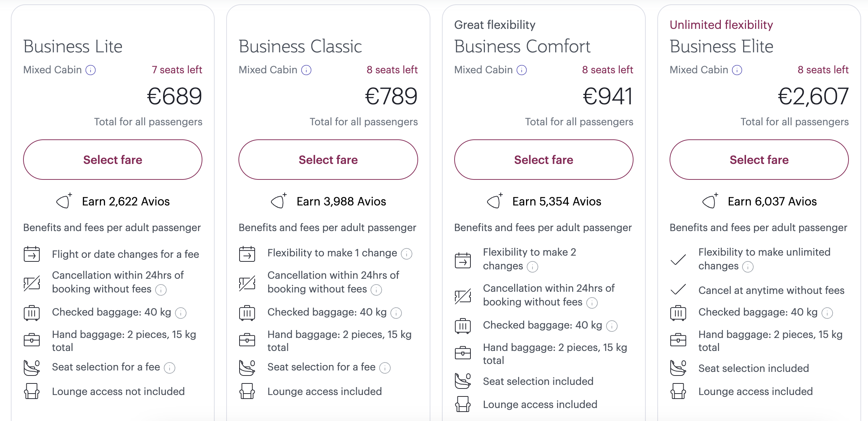Screen dimensions: 868x421
Task: Show seat selection fee info in Business Lite
Action: coord(170,368)
